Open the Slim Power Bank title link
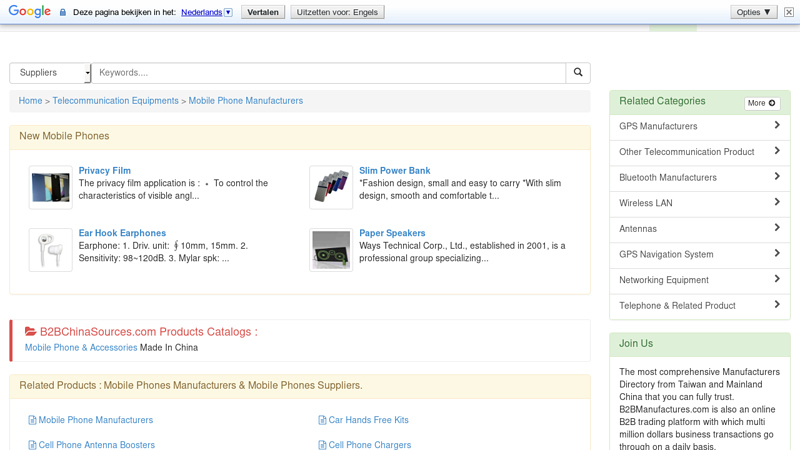This screenshot has height=450, width=800. [x=394, y=170]
